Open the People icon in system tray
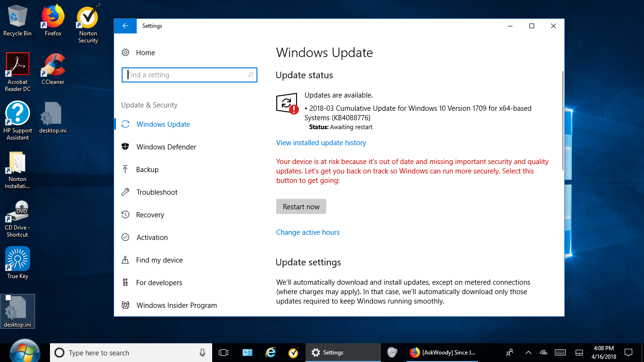 tap(510, 353)
